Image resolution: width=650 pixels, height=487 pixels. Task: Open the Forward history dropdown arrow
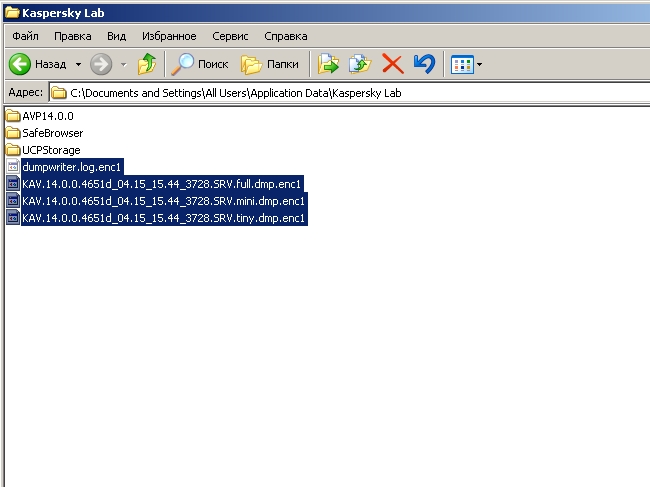pyautogui.click(x=124, y=64)
